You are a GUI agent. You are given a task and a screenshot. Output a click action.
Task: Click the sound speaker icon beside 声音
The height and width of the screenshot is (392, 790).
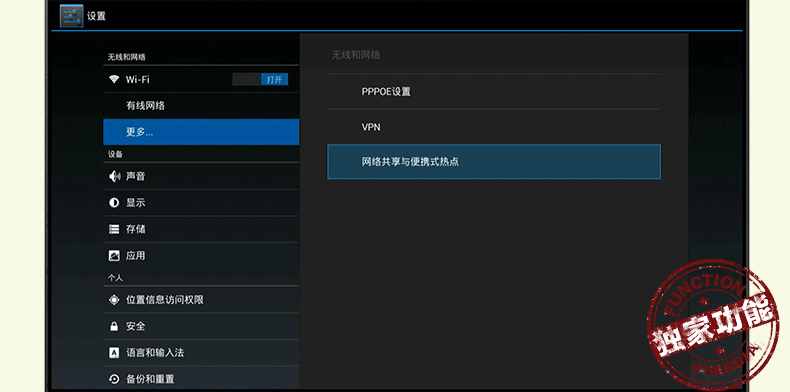pos(114,176)
